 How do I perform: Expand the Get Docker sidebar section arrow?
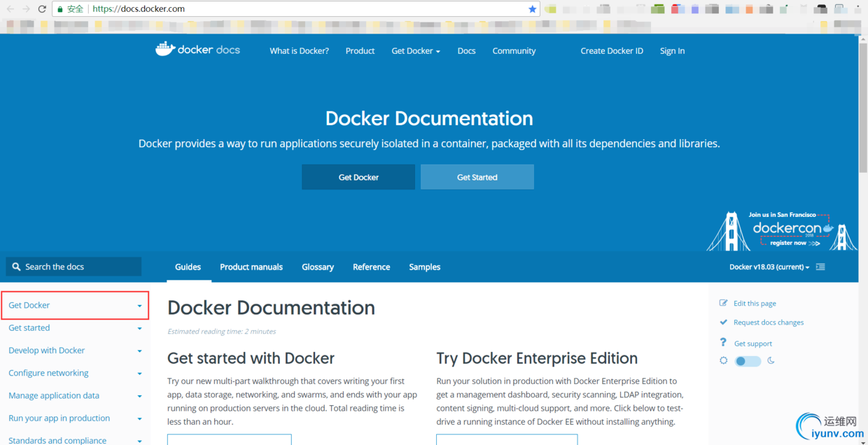[139, 306]
